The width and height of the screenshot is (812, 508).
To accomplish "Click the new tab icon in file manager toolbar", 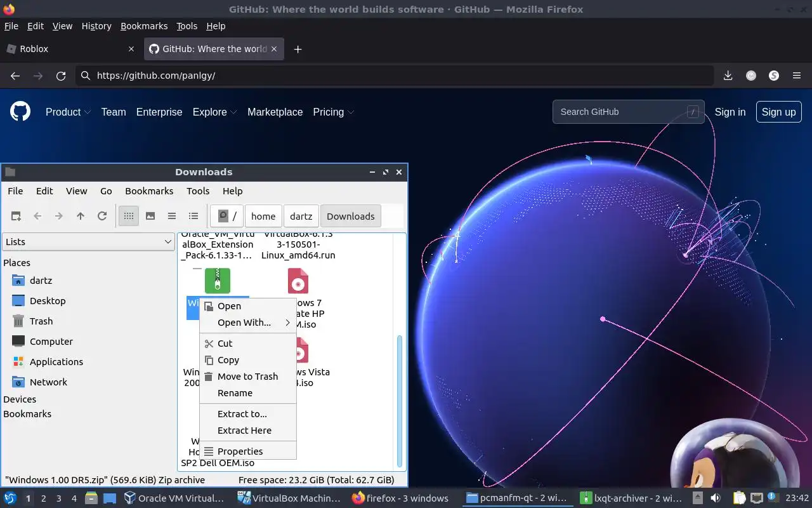I will [16, 216].
